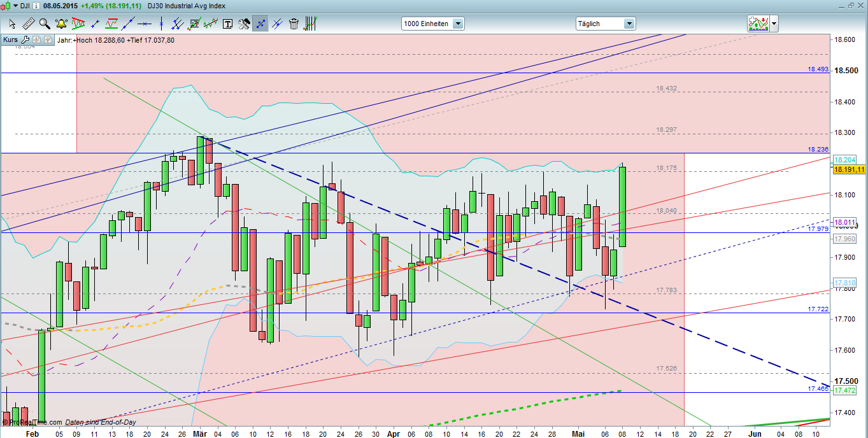Click the Kurs panel label

(11, 40)
